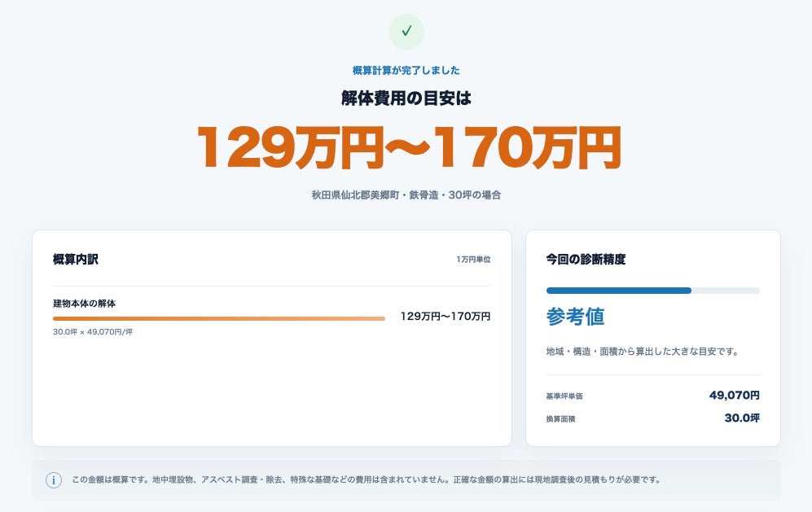812x512 pixels.
Task: Click the 30.0坪 × 49,070円/坪 formula text
Action: (93, 332)
